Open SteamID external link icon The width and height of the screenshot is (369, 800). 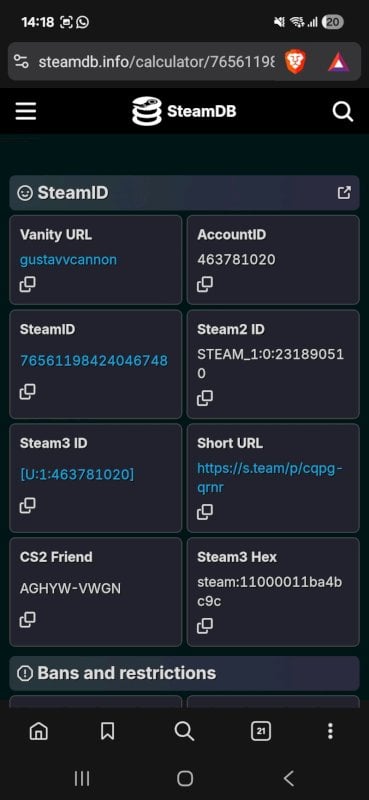(x=345, y=192)
